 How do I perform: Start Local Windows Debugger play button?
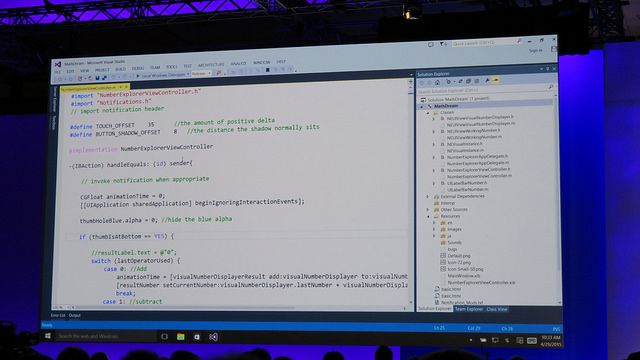[138, 76]
